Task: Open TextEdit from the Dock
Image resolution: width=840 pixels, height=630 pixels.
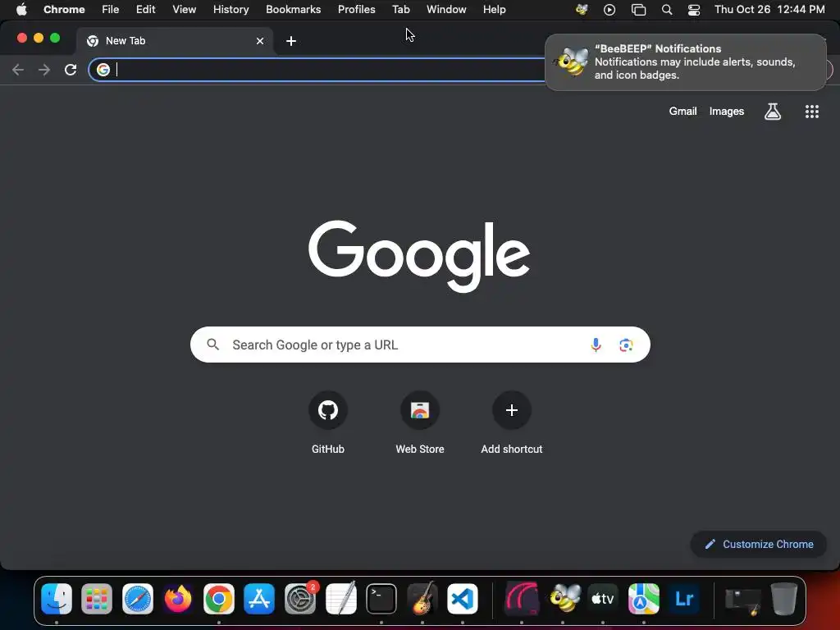Action: (x=340, y=598)
